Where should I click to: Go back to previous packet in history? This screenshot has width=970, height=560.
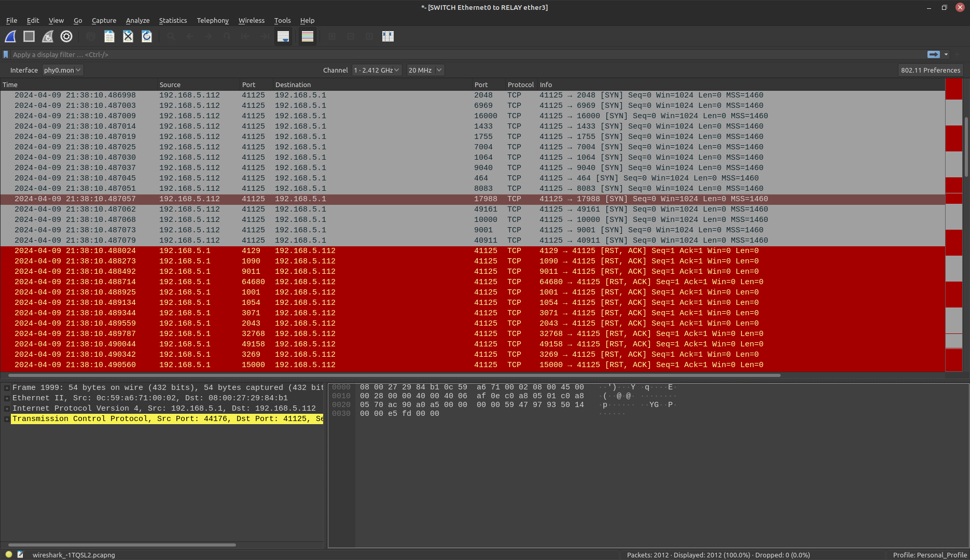(x=190, y=36)
